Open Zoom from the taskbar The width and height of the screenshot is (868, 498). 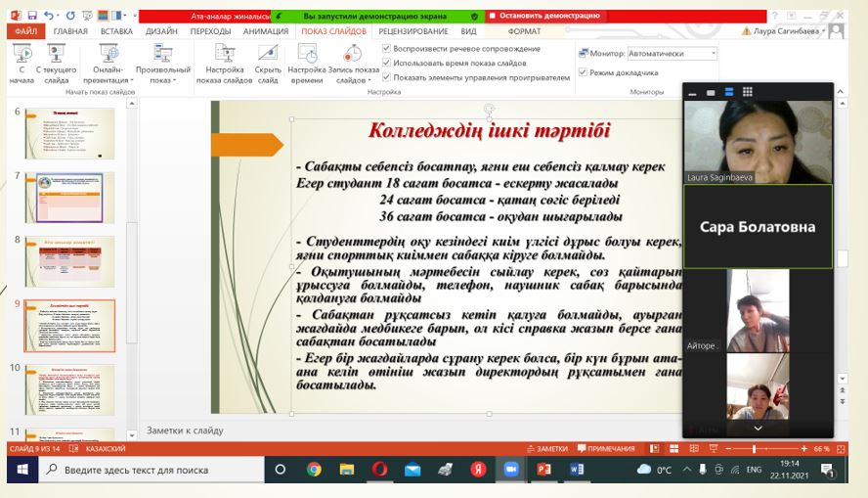(x=510, y=470)
